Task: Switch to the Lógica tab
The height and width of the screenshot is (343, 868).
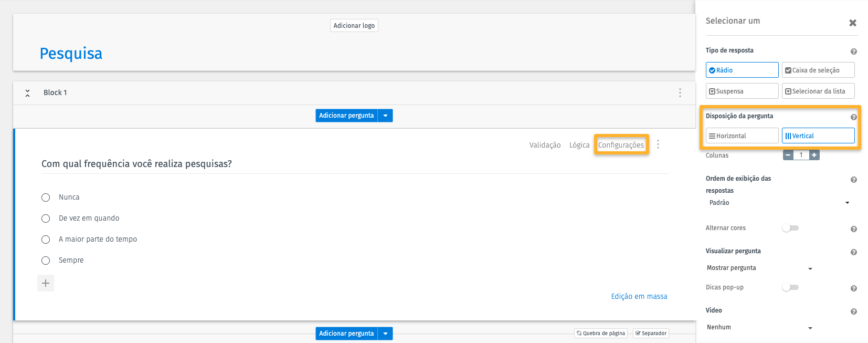Action: point(579,145)
